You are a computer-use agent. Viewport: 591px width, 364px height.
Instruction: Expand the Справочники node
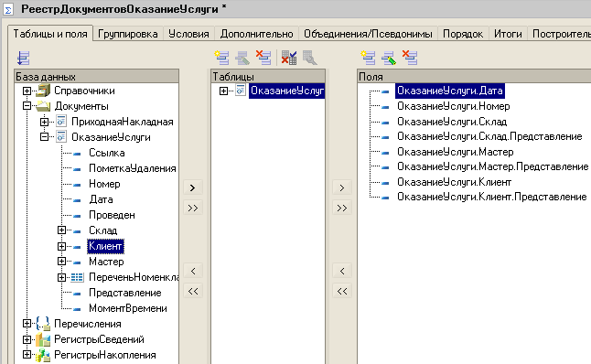[x=27, y=91]
